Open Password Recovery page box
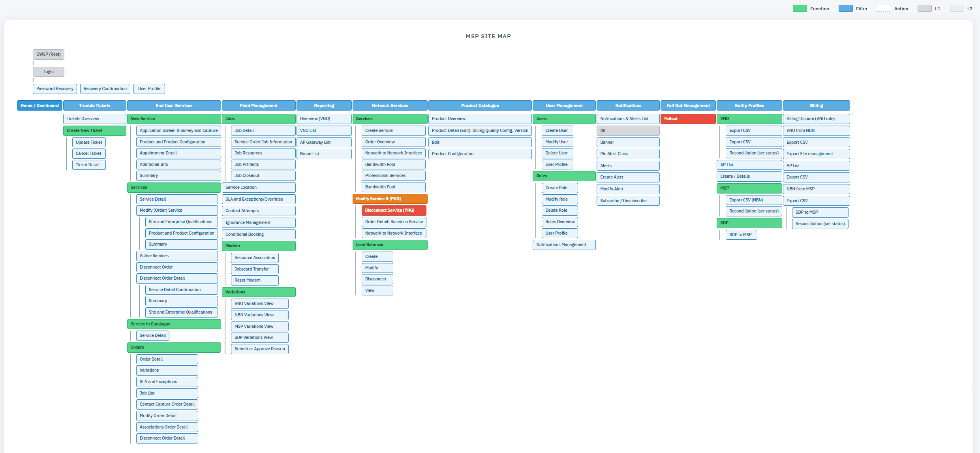The width and height of the screenshot is (980, 453). point(55,88)
